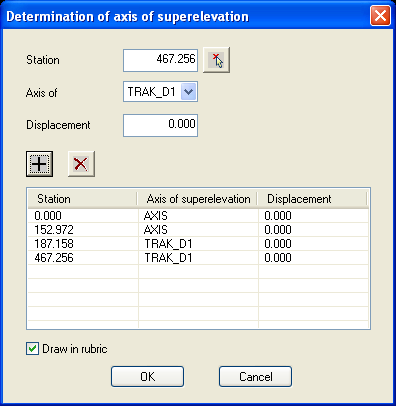Select the Displacement column header
The height and width of the screenshot is (406, 396).
coord(312,199)
